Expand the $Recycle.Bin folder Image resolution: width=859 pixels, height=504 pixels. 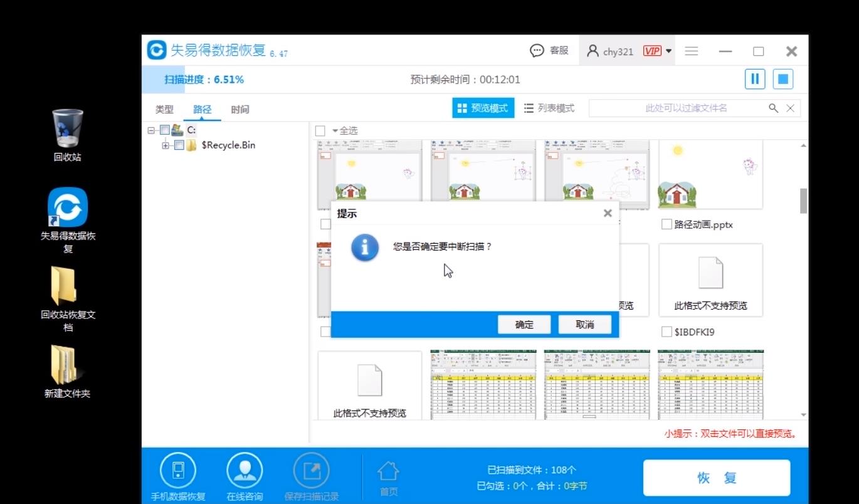click(166, 145)
